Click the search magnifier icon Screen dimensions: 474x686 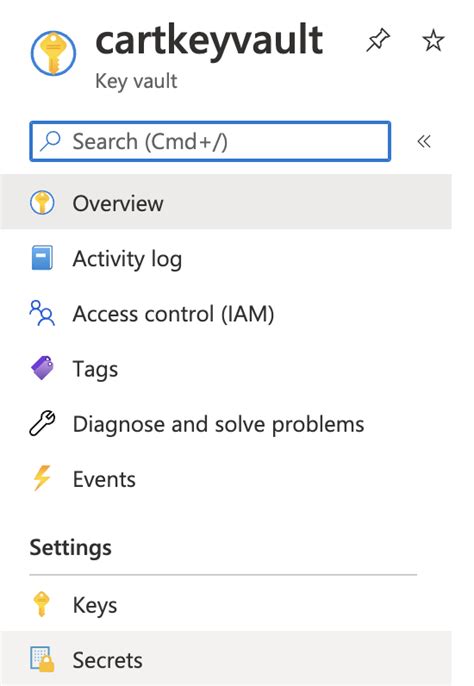click(50, 141)
